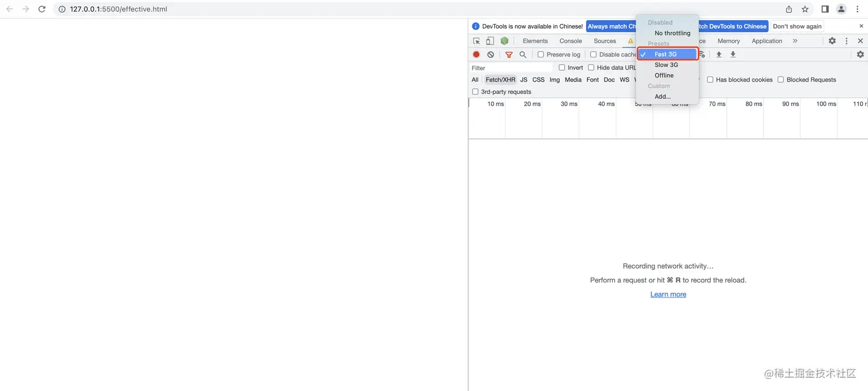Screen dimensions: 868x391
Task: Click the browser forward arrow
Action: click(x=25, y=9)
